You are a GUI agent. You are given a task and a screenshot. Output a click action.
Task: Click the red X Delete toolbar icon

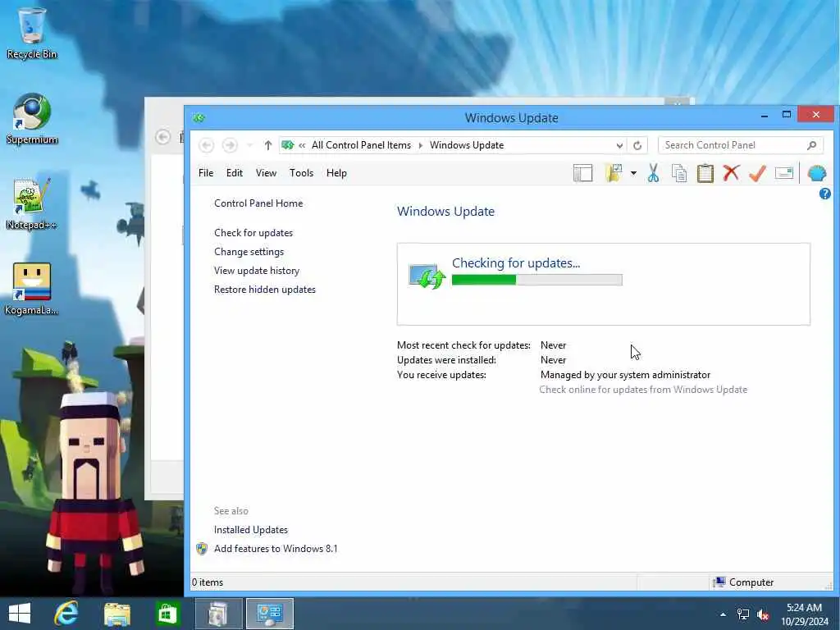(x=731, y=173)
